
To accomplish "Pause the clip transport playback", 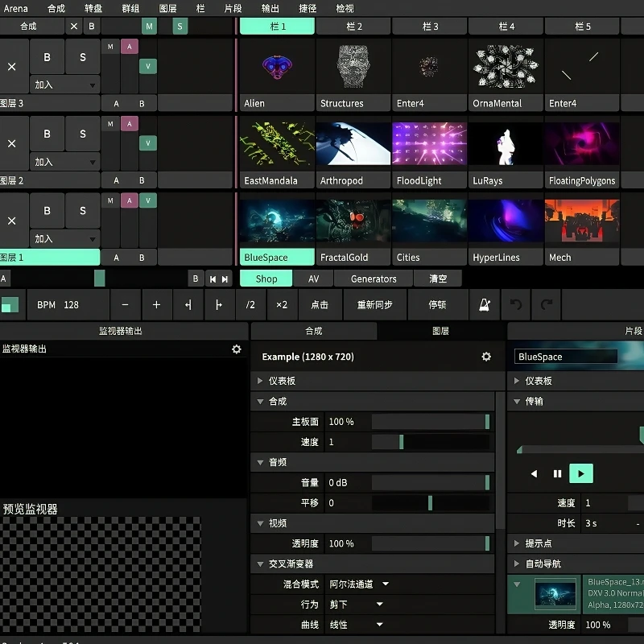I will point(557,473).
